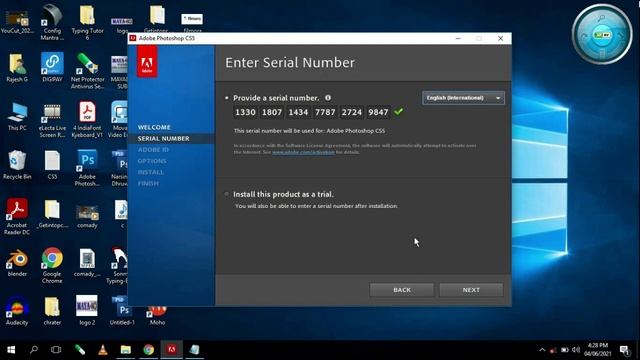
Task: Click the taskbar clock showing 4:28 PM
Action: [598, 350]
